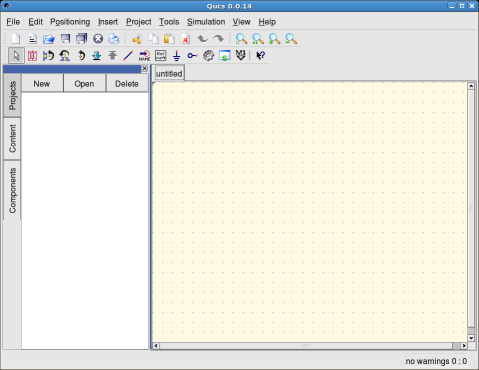The height and width of the screenshot is (370, 479).
Task: Mirror selection about Y axis
Action: pos(65,55)
